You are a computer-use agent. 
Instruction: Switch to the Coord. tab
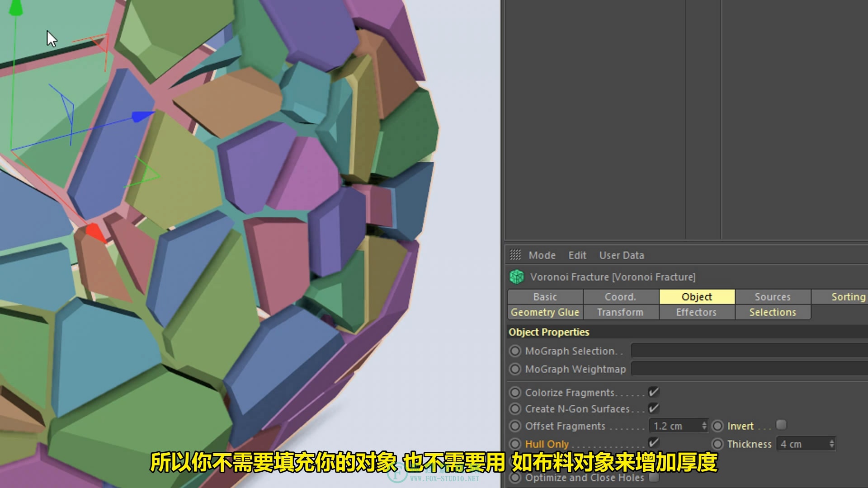(x=620, y=297)
